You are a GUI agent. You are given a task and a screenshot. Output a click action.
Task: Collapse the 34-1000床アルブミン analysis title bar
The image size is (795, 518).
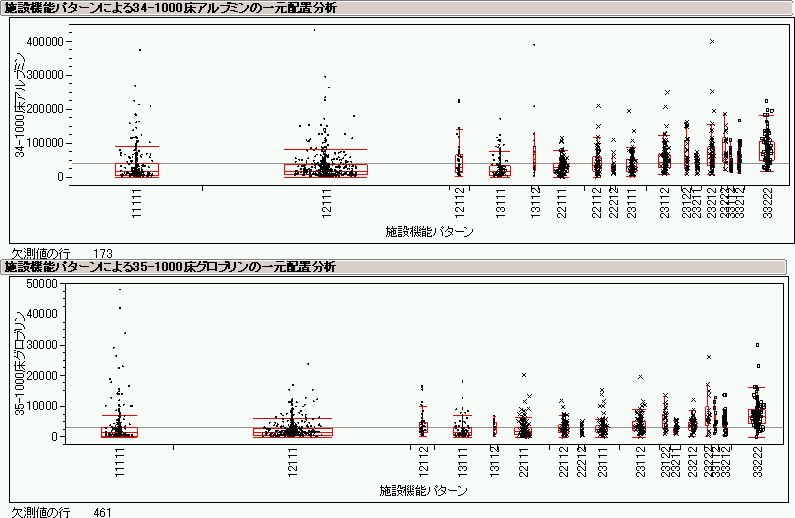click(x=170, y=8)
